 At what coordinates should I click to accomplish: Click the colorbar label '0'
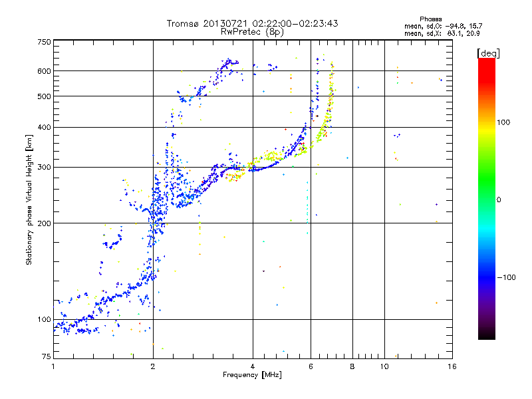pyautogui.click(x=499, y=199)
